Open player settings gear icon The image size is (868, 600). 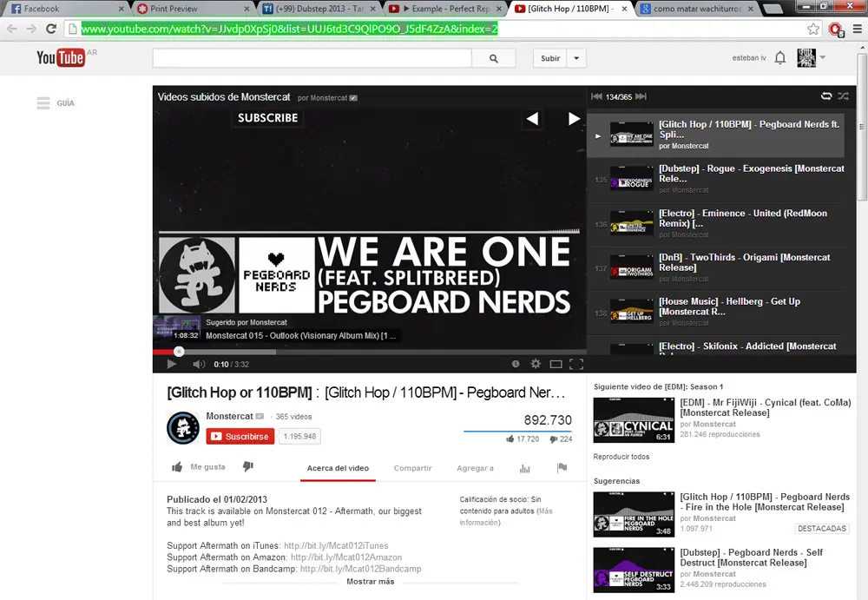[x=536, y=364]
